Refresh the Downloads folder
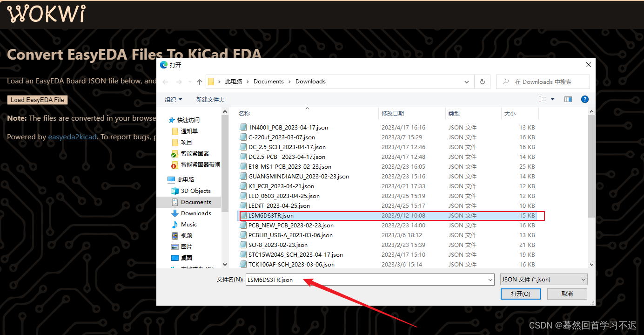Viewport: 644px width, 335px height. pyautogui.click(x=483, y=82)
